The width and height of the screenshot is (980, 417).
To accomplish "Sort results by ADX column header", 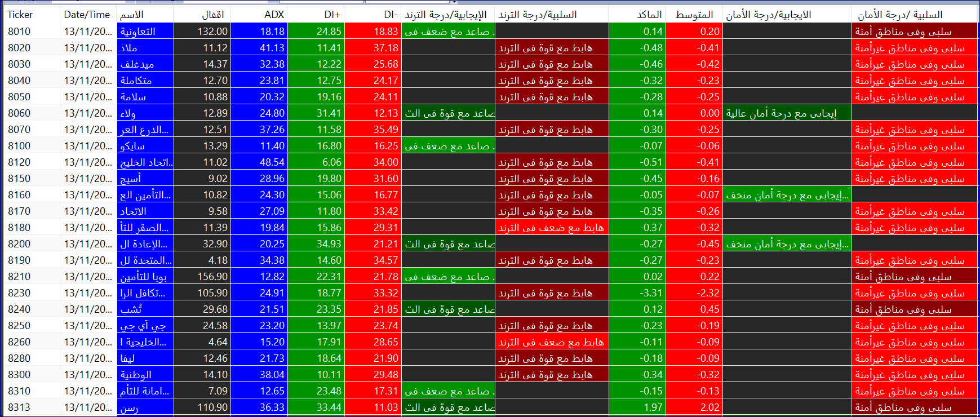I will 274,15.
